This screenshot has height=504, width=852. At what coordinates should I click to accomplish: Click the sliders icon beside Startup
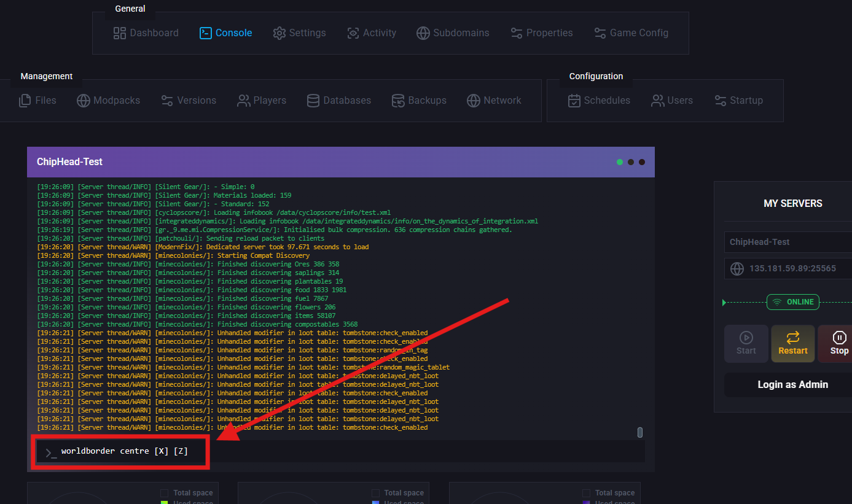pos(721,101)
